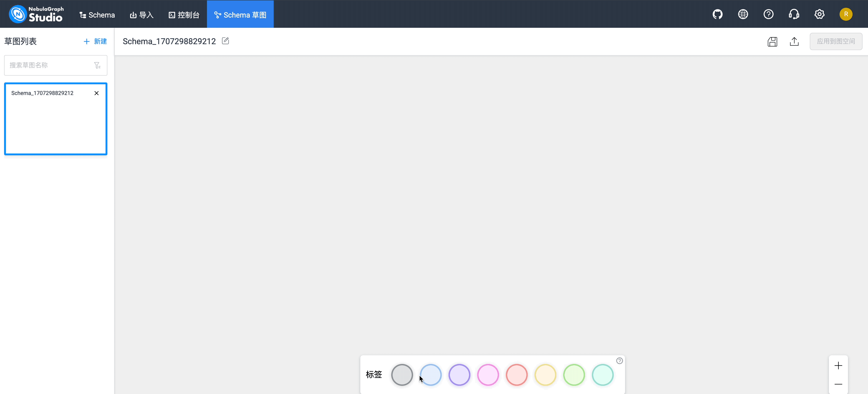Click the export sketch icon
Image resolution: width=868 pixels, height=394 pixels.
click(x=794, y=41)
